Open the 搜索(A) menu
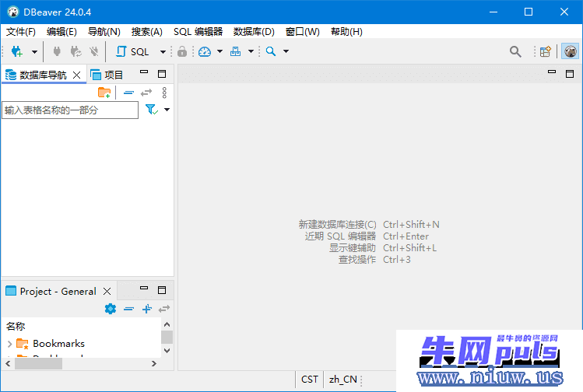The height and width of the screenshot is (392, 583). (x=147, y=32)
